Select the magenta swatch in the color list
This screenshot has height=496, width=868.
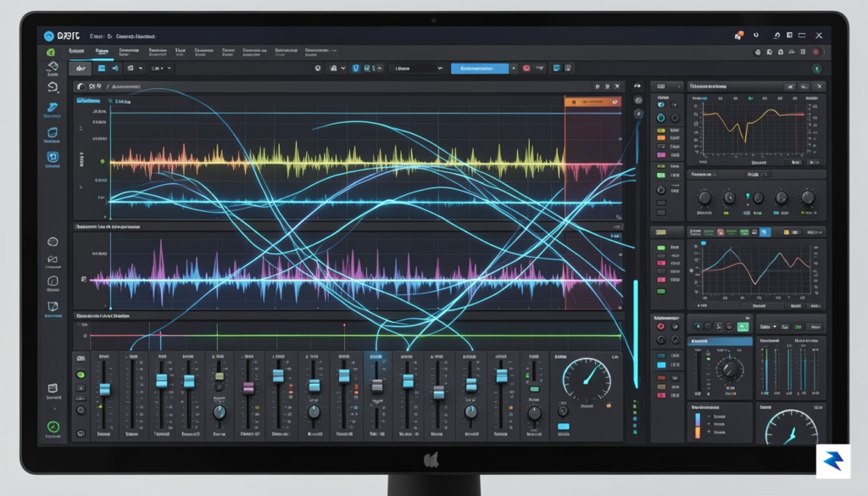coord(661,155)
